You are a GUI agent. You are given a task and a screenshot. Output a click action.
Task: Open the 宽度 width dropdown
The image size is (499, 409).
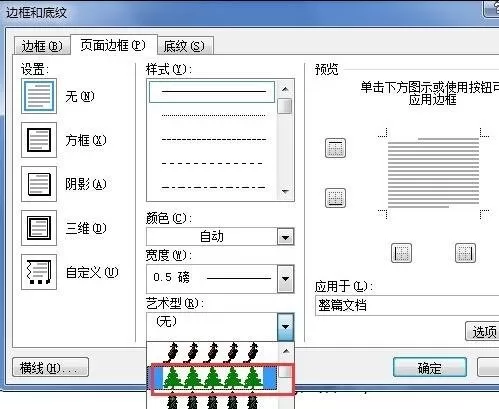coord(286,279)
